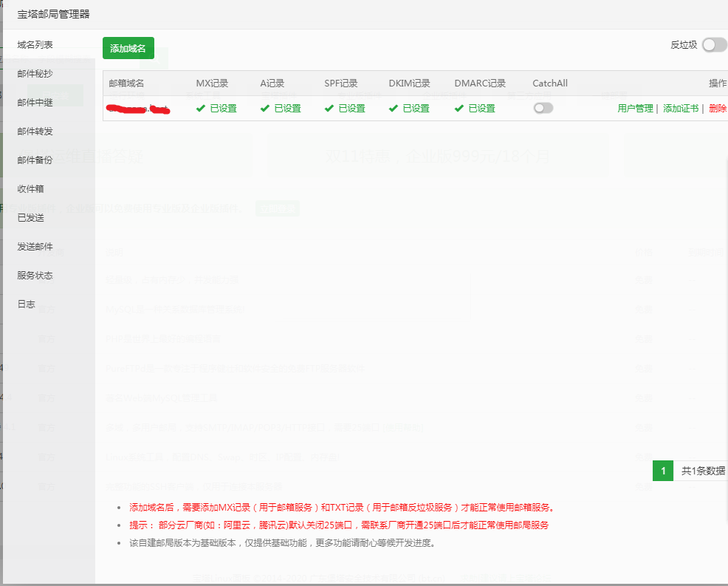Screen dimensions: 728x586
Task: Click the 该自建邮局版本为基础版本 note
Action: [282, 543]
